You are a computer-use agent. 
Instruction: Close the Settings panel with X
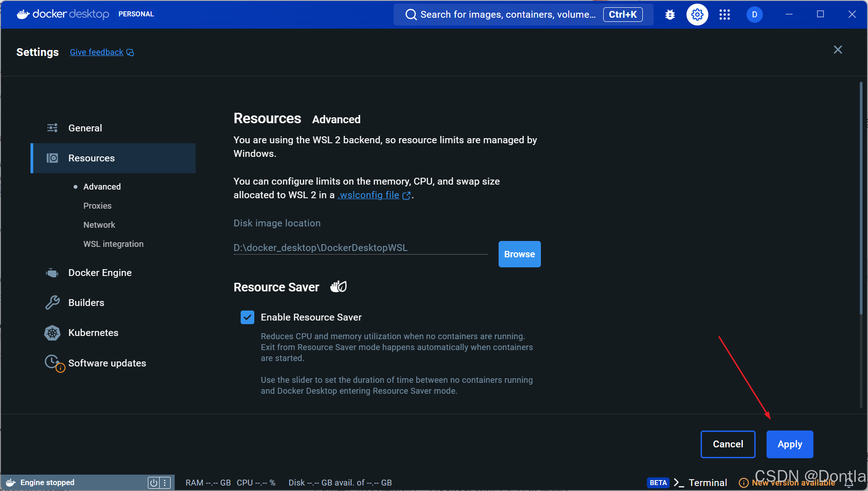click(x=838, y=50)
